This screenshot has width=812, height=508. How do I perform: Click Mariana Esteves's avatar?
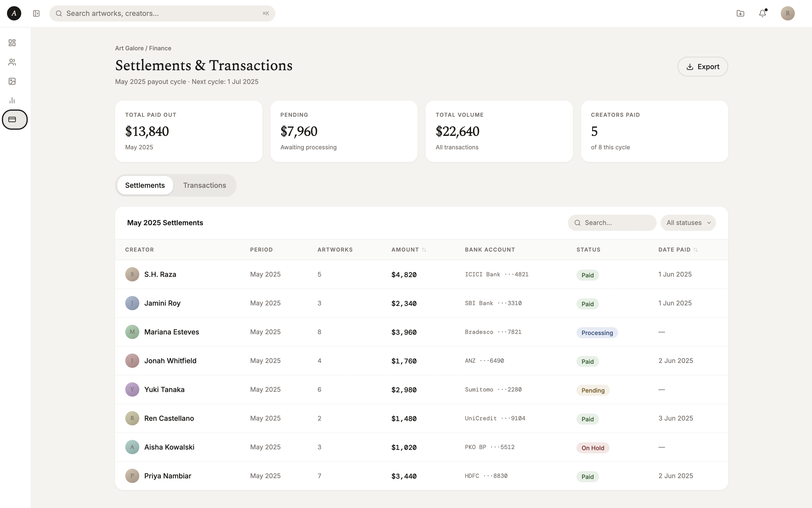click(132, 332)
